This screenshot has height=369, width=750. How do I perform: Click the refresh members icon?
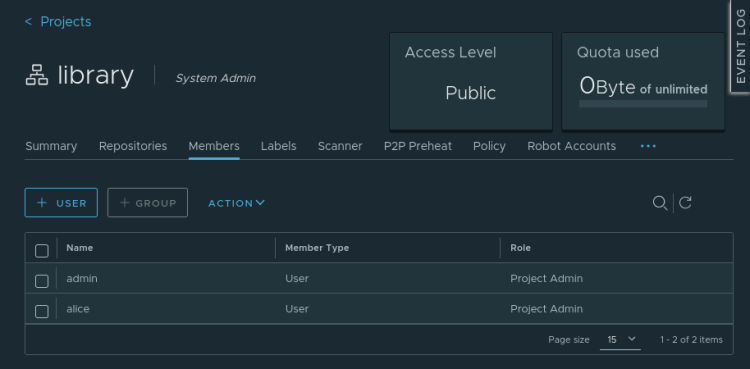(685, 203)
